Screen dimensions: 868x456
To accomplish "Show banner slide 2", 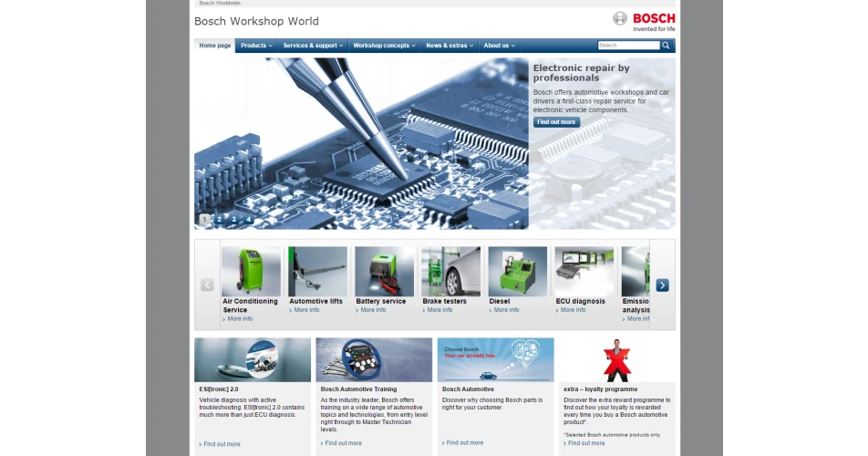I will click(219, 219).
